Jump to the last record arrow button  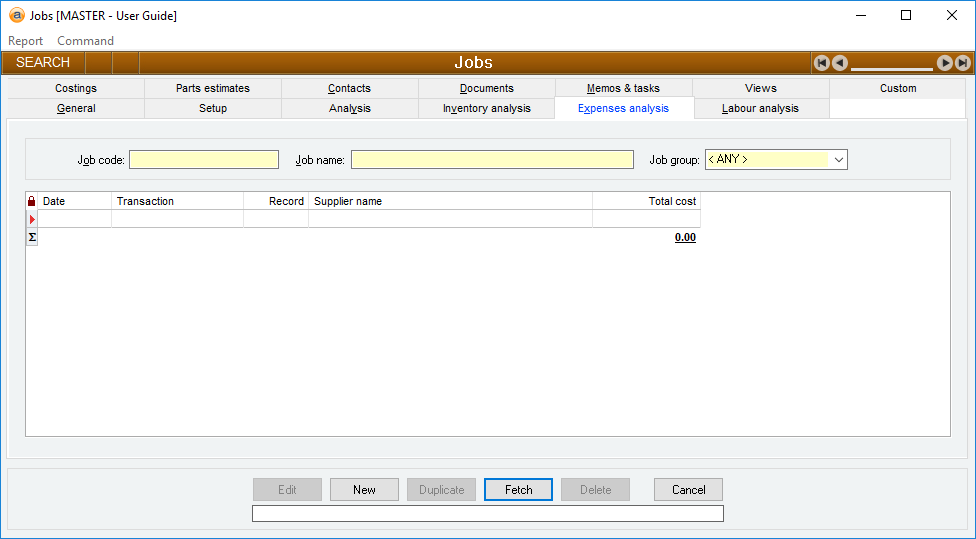click(963, 63)
